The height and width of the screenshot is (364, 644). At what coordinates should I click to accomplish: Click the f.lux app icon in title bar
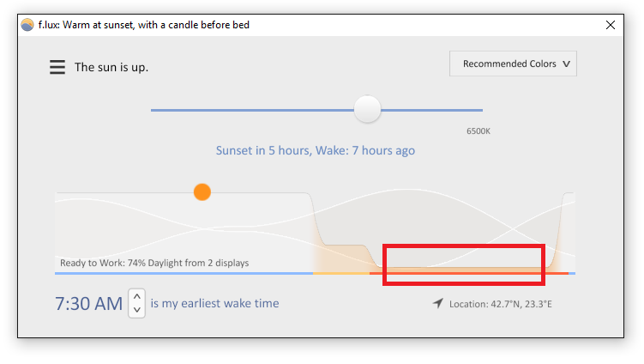click(27, 25)
